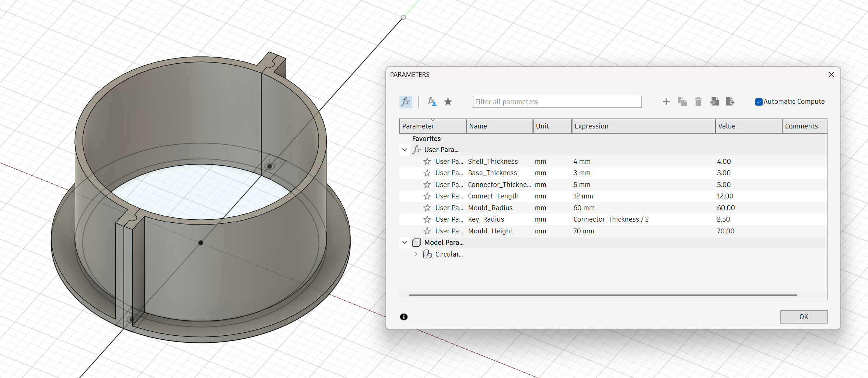Click the export parameters icon
This screenshot has height=378, width=868.
(730, 102)
